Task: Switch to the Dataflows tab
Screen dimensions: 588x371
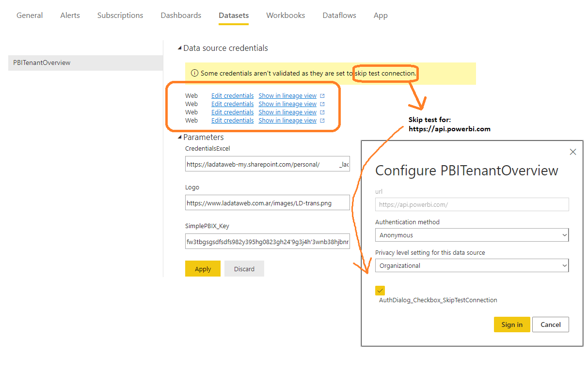Action: [339, 15]
